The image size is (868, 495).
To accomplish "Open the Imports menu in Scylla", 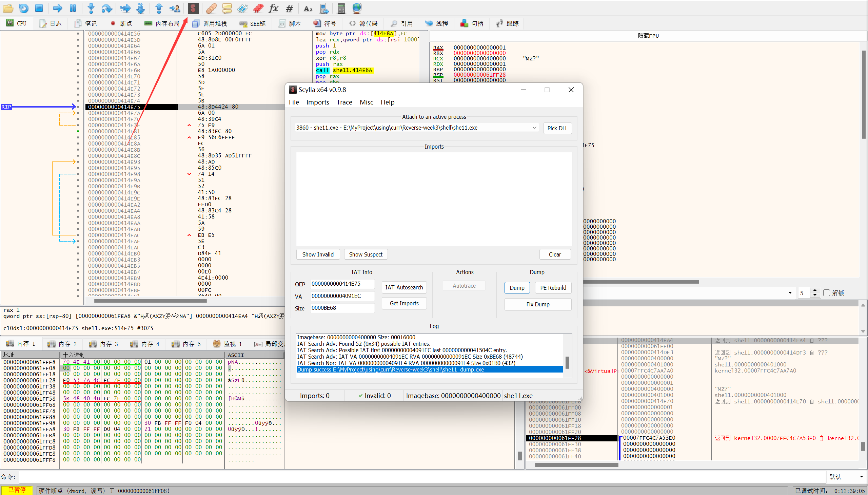I will pos(318,102).
